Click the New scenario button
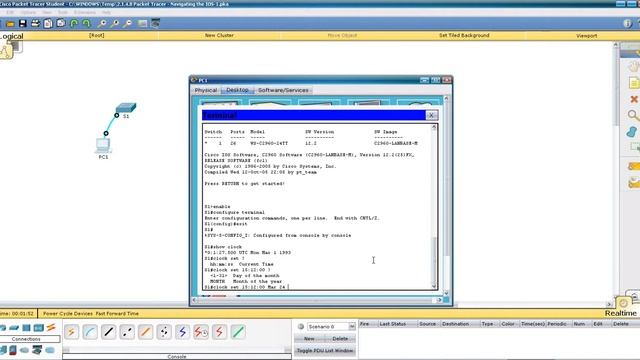This screenshot has width=640, height=360. 309,339
